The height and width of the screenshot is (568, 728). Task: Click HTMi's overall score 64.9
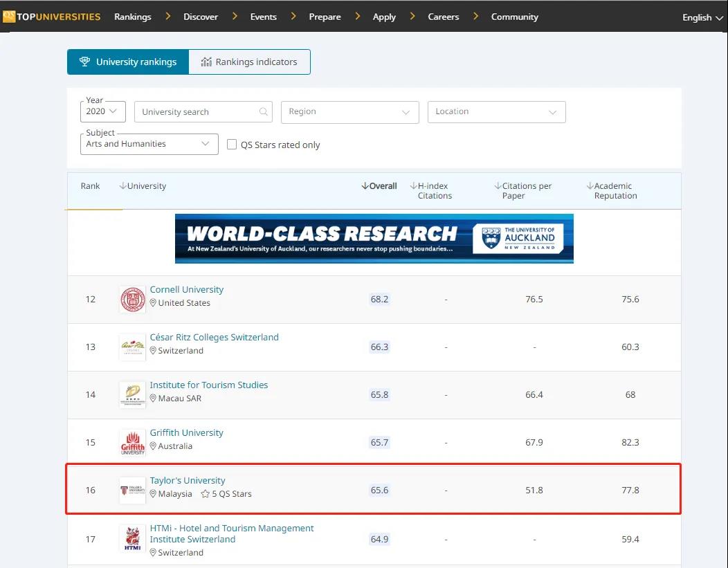(x=379, y=539)
